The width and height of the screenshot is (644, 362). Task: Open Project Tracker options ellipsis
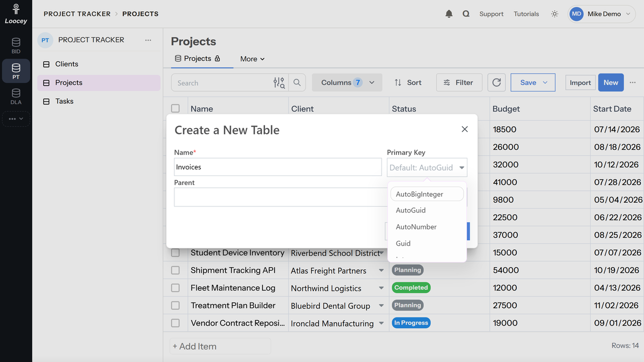[x=148, y=40]
